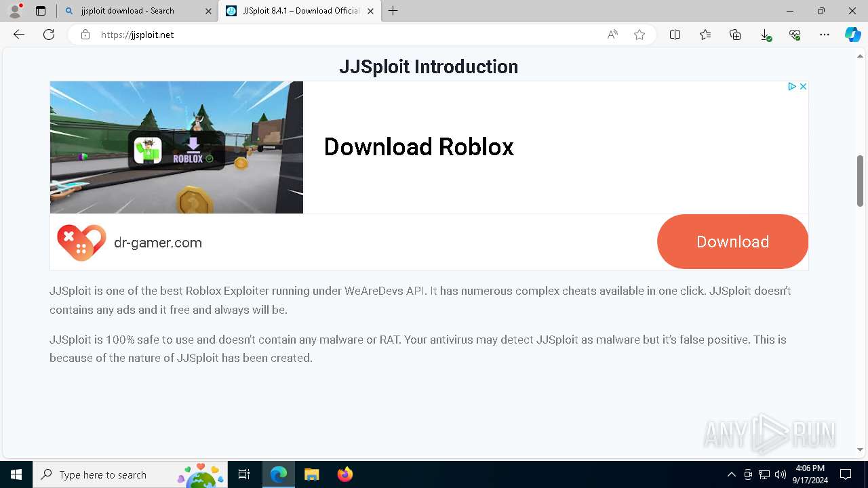Click paragraph starting 'JJSploit is one of the best'
The height and width of the screenshot is (488, 868).
pos(420,300)
